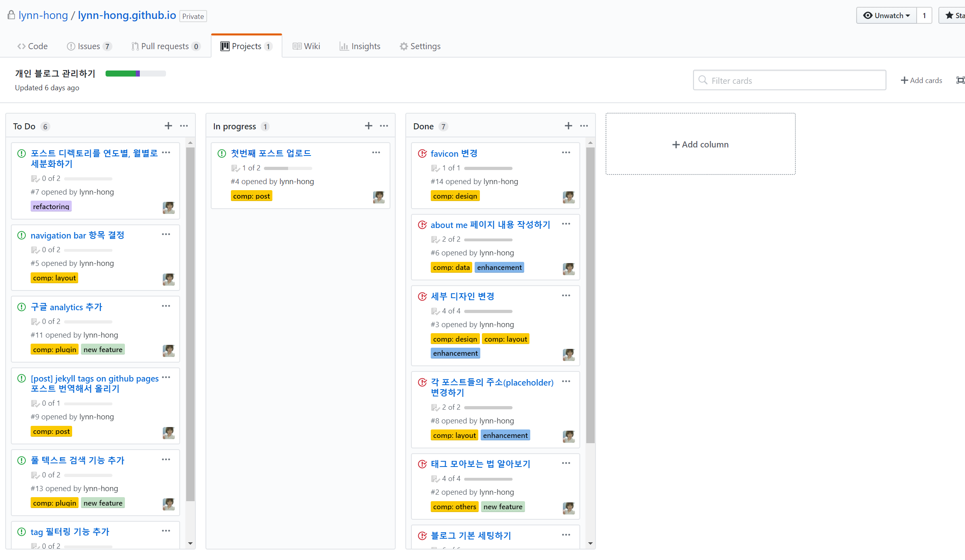
Task: Click the comp: others label
Action: pos(454,506)
